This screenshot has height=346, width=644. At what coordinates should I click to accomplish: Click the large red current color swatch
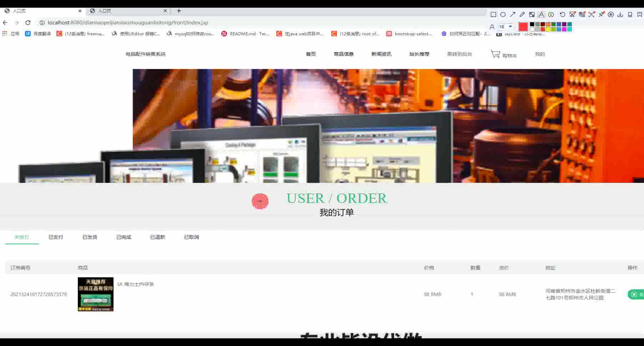(x=523, y=27)
